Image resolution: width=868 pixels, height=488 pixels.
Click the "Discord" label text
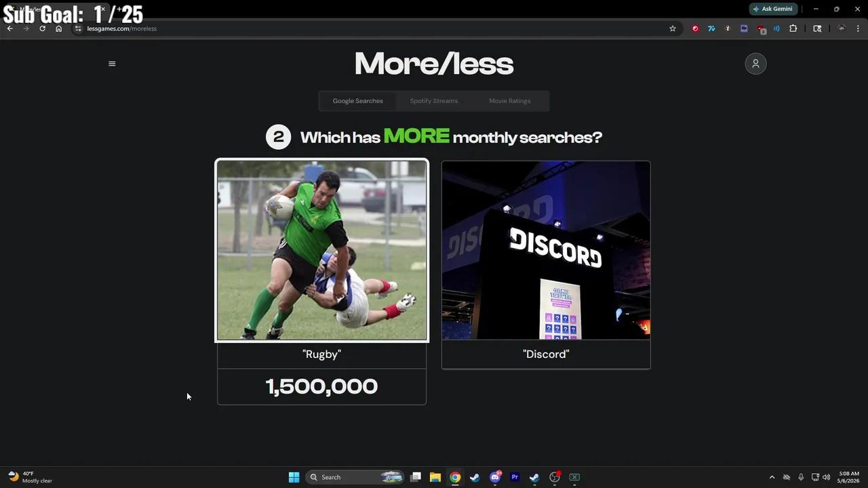[546, 354]
